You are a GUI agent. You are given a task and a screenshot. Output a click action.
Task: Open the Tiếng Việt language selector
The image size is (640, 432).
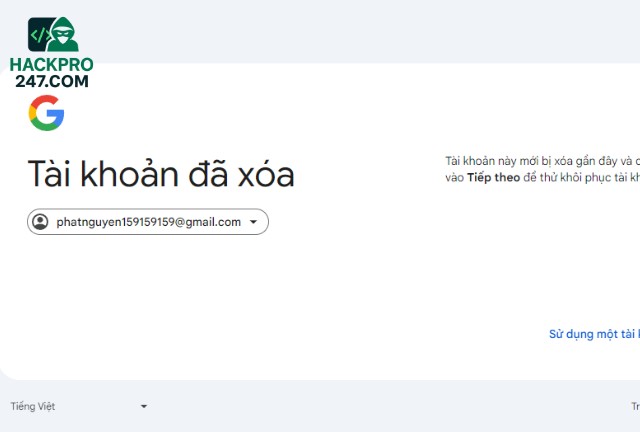79,406
